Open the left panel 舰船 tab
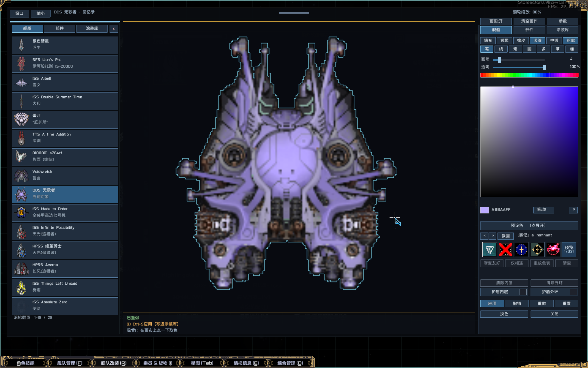Image resolution: width=588 pixels, height=368 pixels. [x=27, y=29]
